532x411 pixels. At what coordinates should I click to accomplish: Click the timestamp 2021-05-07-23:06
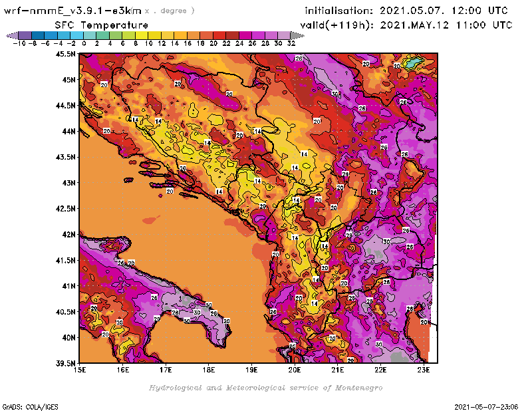[486, 407]
